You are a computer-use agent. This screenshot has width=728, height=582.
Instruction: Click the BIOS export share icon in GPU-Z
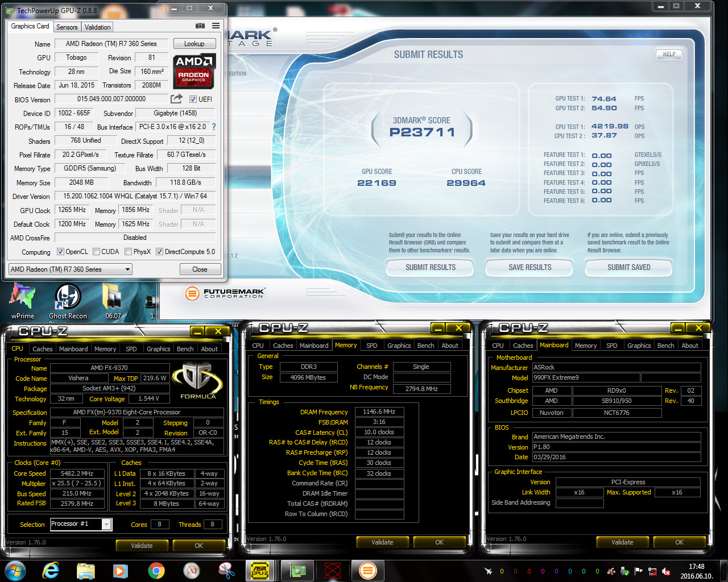click(177, 98)
